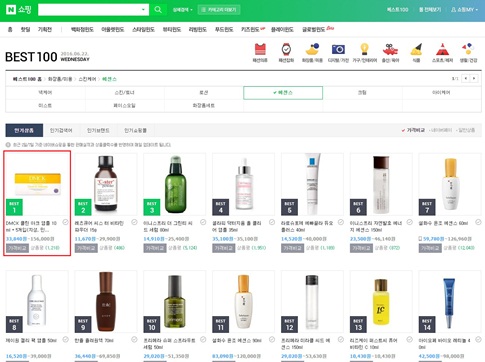The height and width of the screenshot is (362, 485).
Task: Open the Best 100 link in the header
Action: click(397, 10)
